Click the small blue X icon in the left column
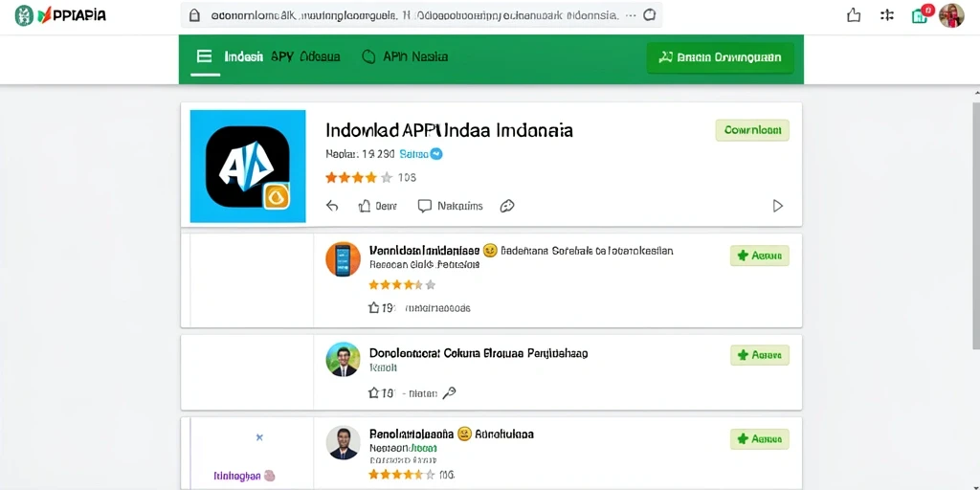Screen dimensions: 980x490 coord(259,437)
